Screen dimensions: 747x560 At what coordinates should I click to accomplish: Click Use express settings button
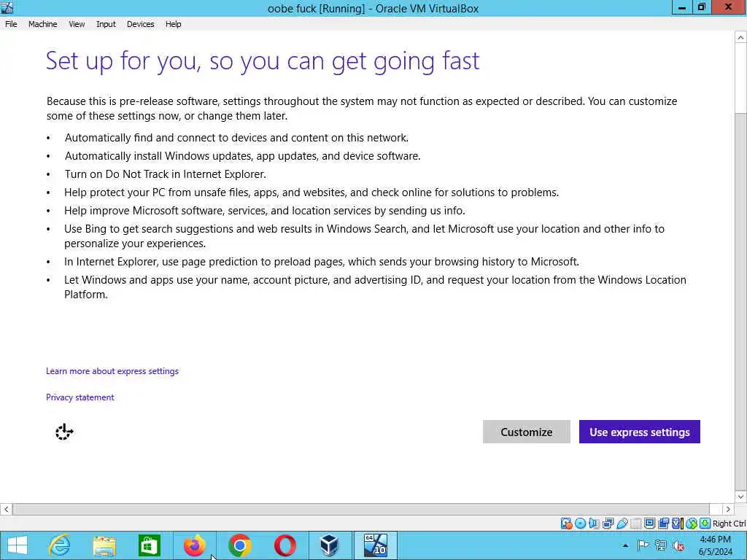[639, 432]
